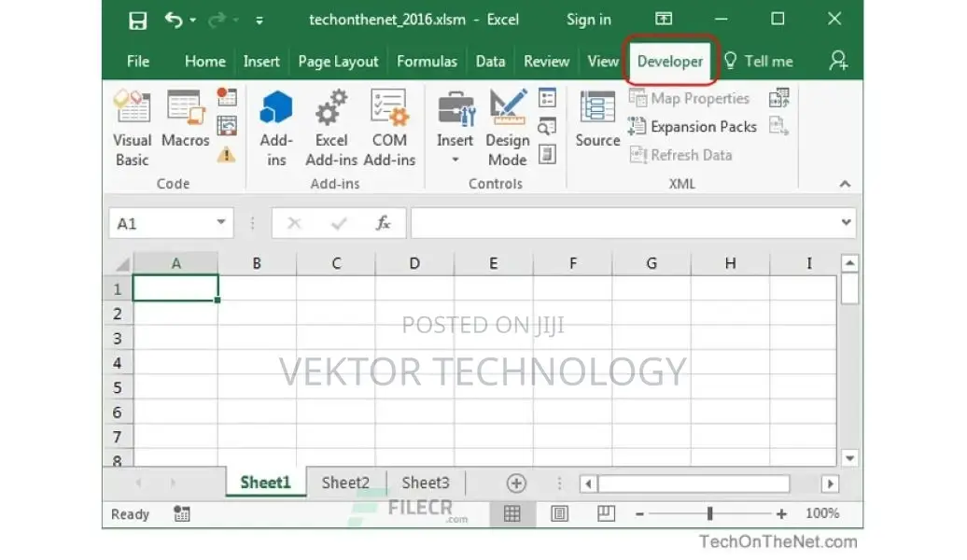Image resolution: width=967 pixels, height=560 pixels.
Task: Switch to Sheet2 tab
Action: click(345, 483)
